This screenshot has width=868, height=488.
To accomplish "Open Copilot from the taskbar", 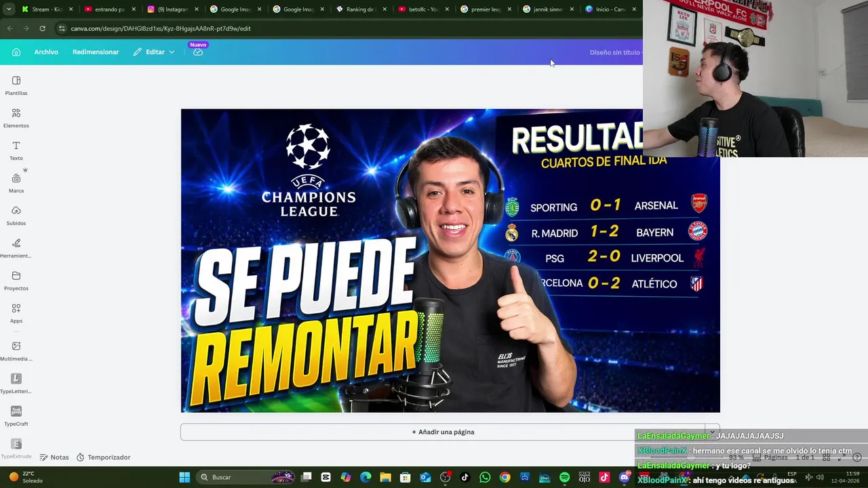I will [x=346, y=477].
